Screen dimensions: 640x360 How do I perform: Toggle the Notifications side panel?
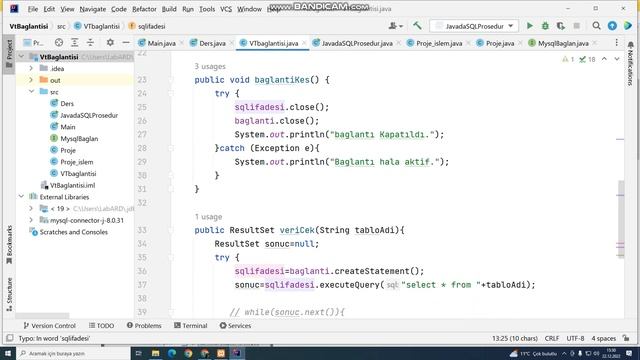[631, 63]
